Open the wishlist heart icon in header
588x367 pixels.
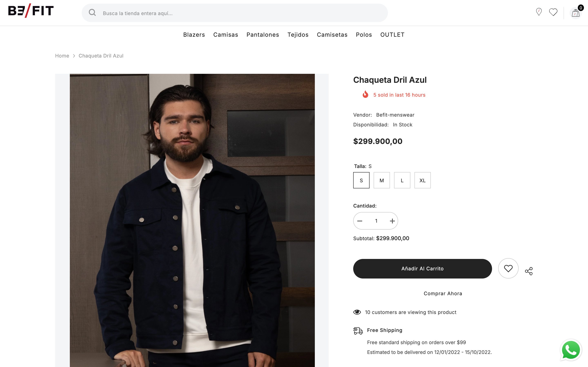pos(553,12)
